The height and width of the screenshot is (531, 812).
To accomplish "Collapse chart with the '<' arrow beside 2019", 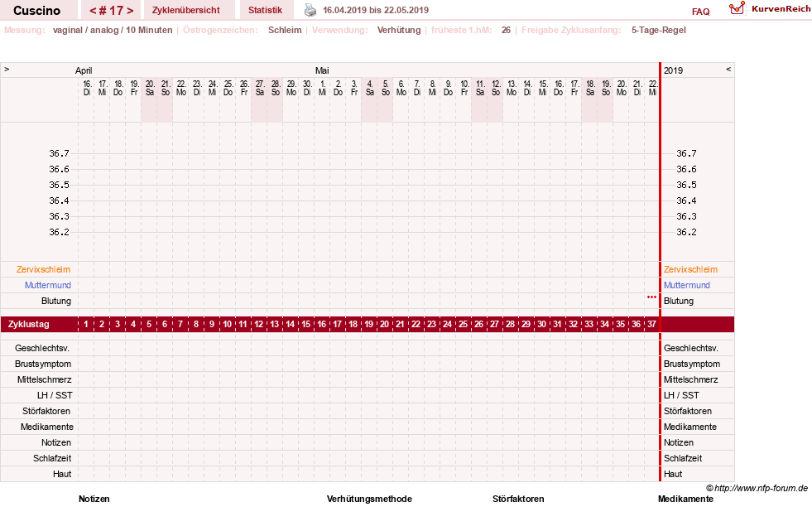I will tap(728, 69).
